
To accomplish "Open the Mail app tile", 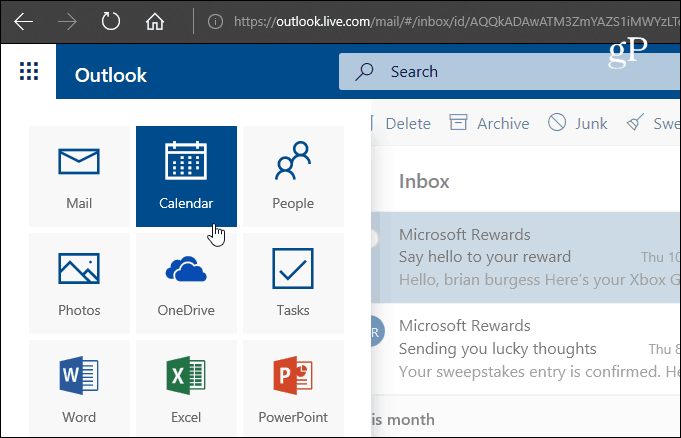I will point(79,176).
